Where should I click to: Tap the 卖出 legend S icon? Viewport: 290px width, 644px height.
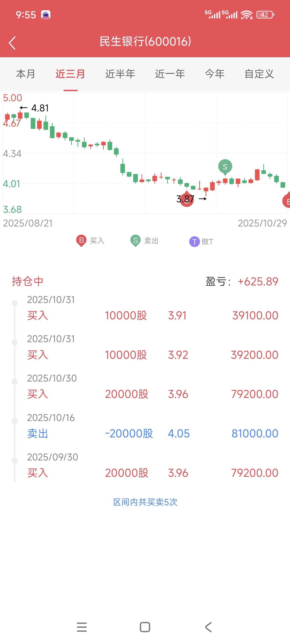[135, 241]
